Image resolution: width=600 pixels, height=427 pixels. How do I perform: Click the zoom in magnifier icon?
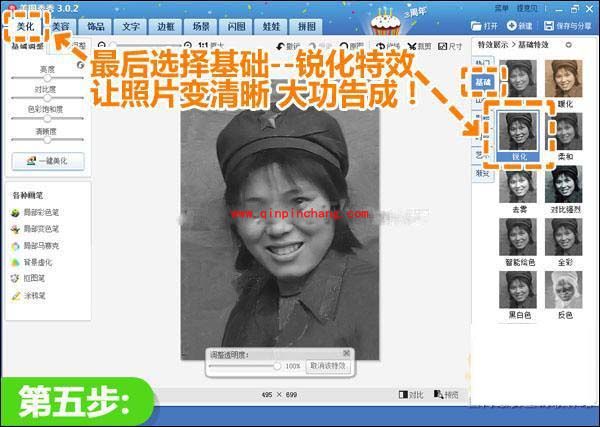point(188,45)
